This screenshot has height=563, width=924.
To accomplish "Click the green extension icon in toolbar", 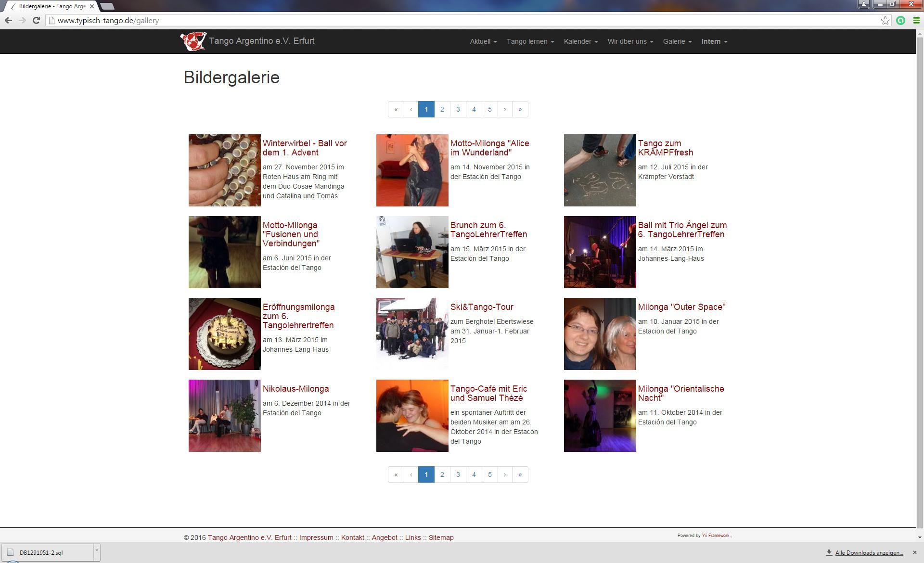I will click(x=900, y=20).
